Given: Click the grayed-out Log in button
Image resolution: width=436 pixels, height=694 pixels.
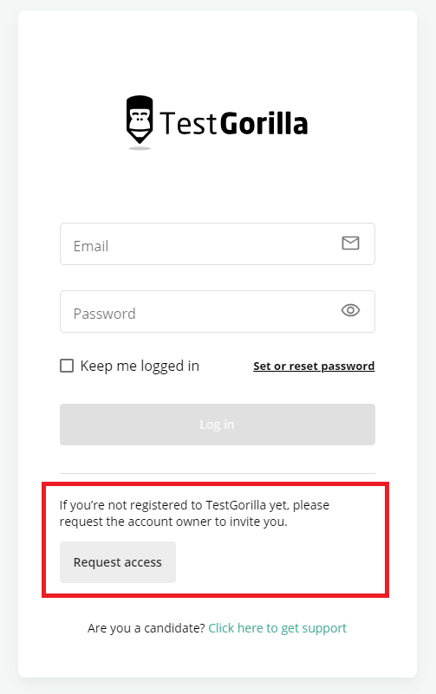Looking at the screenshot, I should pos(217,424).
